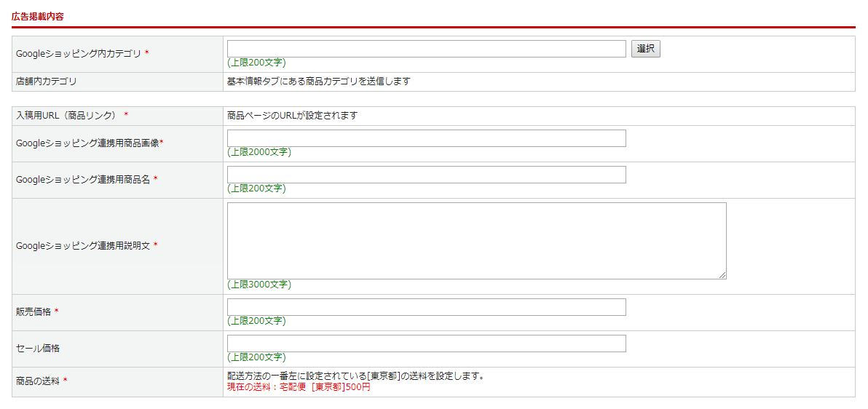Click inside the Googleショッピング連携用説明文 textarea
868x409 pixels.
point(476,240)
